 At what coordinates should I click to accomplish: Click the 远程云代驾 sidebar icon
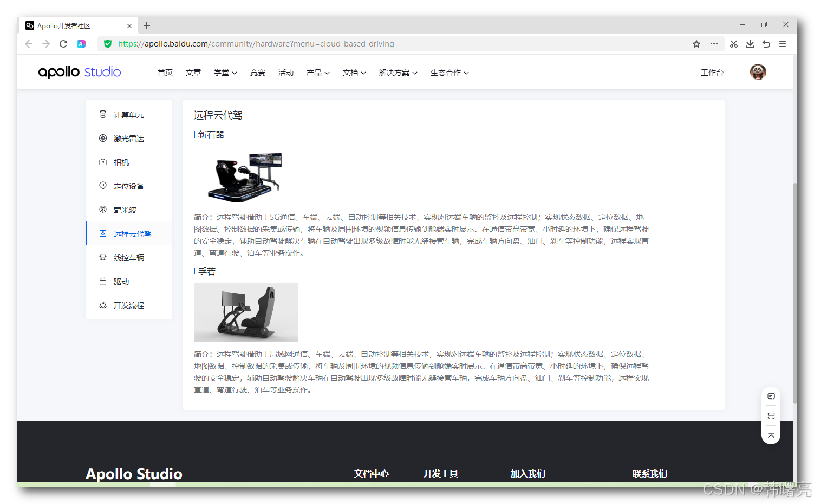[103, 233]
